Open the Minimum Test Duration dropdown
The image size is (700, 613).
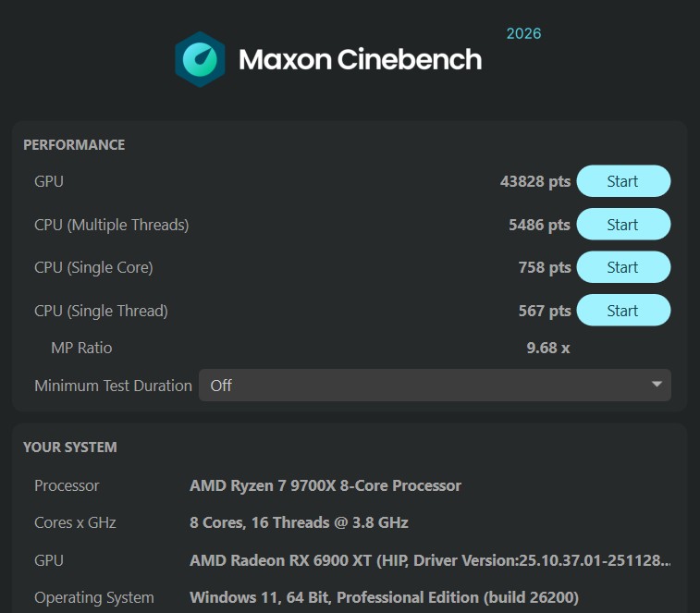click(x=435, y=385)
